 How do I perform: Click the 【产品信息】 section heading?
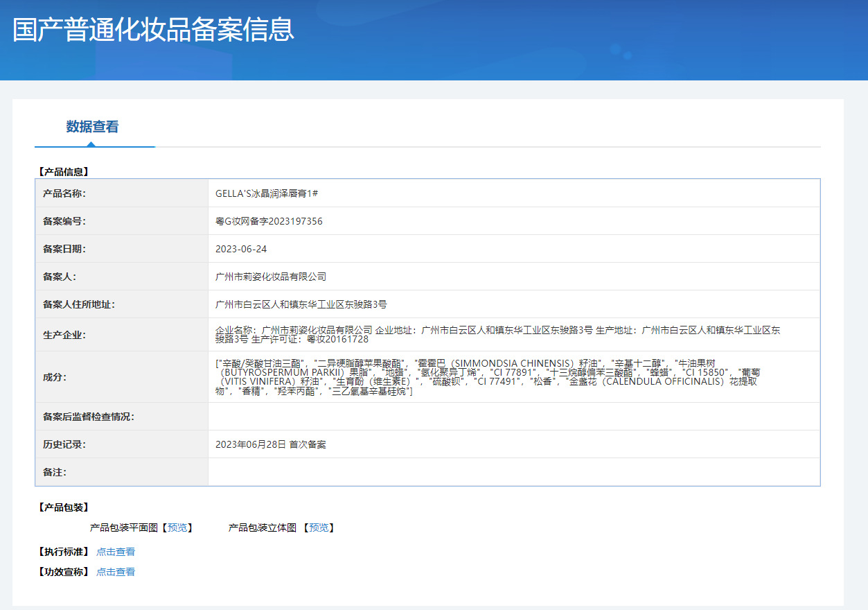click(x=62, y=171)
